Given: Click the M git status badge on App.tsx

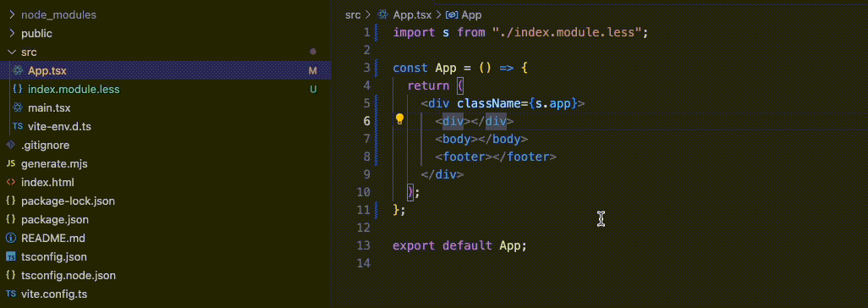Looking at the screenshot, I should pos(313,71).
